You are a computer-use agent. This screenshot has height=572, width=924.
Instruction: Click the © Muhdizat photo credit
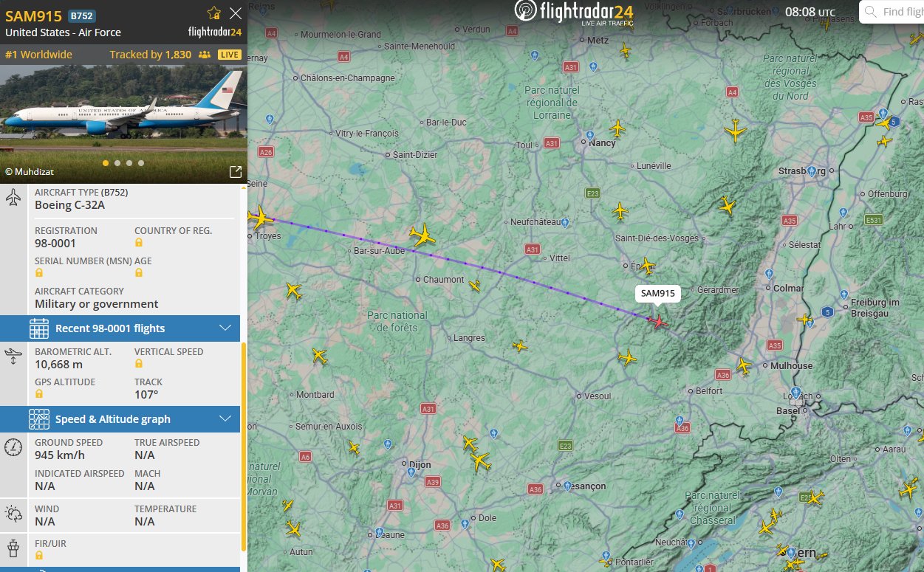click(x=30, y=171)
